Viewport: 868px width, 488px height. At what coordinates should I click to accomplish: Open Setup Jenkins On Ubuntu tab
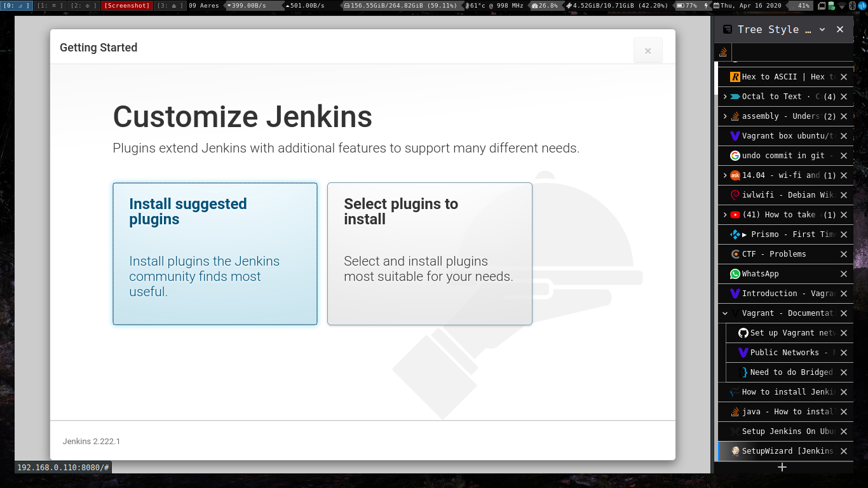[x=785, y=431]
